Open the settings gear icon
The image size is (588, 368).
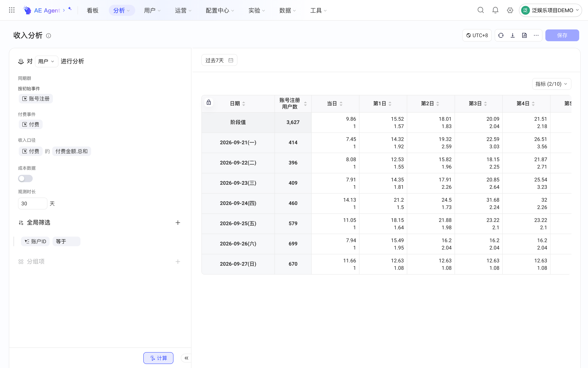[510, 10]
